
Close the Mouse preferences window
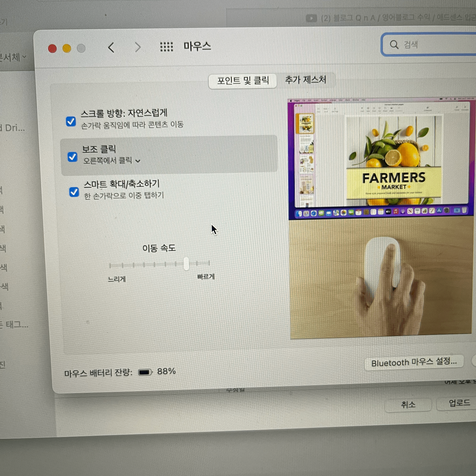[52, 48]
